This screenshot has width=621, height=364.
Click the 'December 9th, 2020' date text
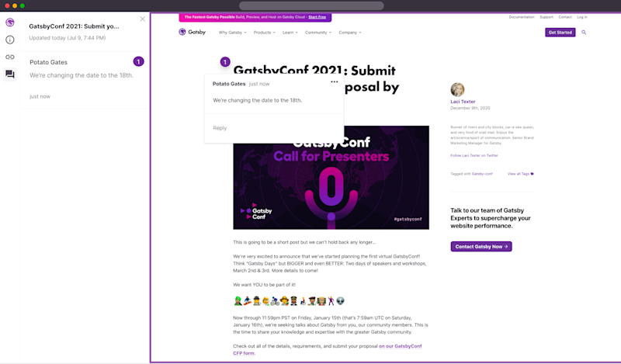[470, 108]
